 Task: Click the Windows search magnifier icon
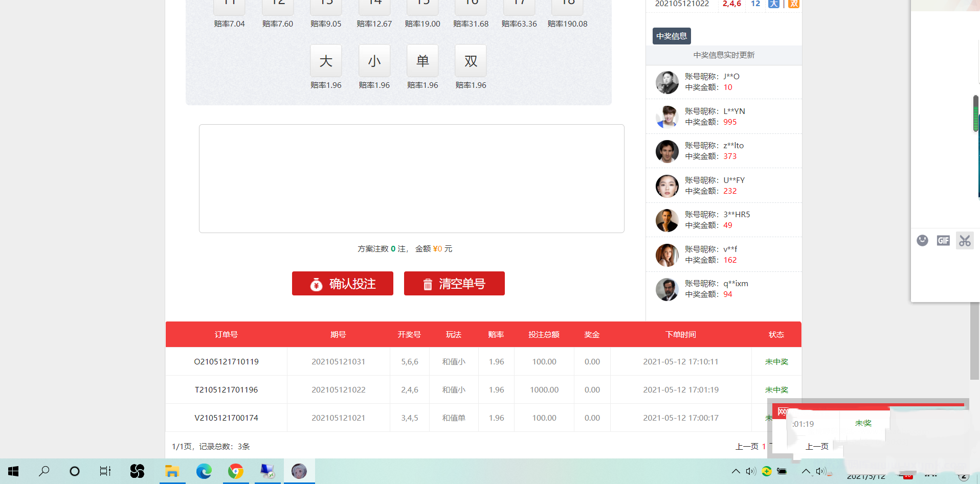pyautogui.click(x=44, y=471)
